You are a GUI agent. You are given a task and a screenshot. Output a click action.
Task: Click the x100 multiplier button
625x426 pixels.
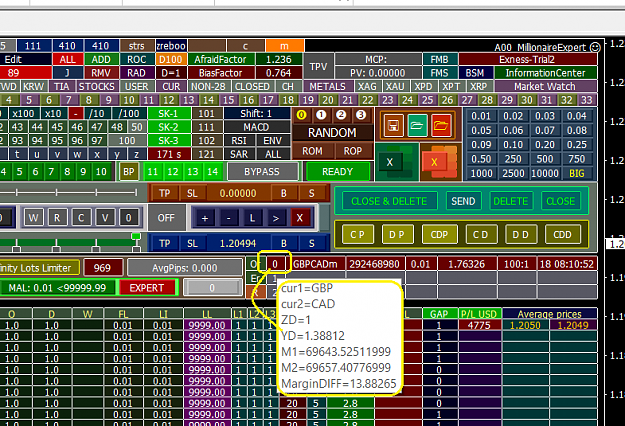(x=23, y=114)
